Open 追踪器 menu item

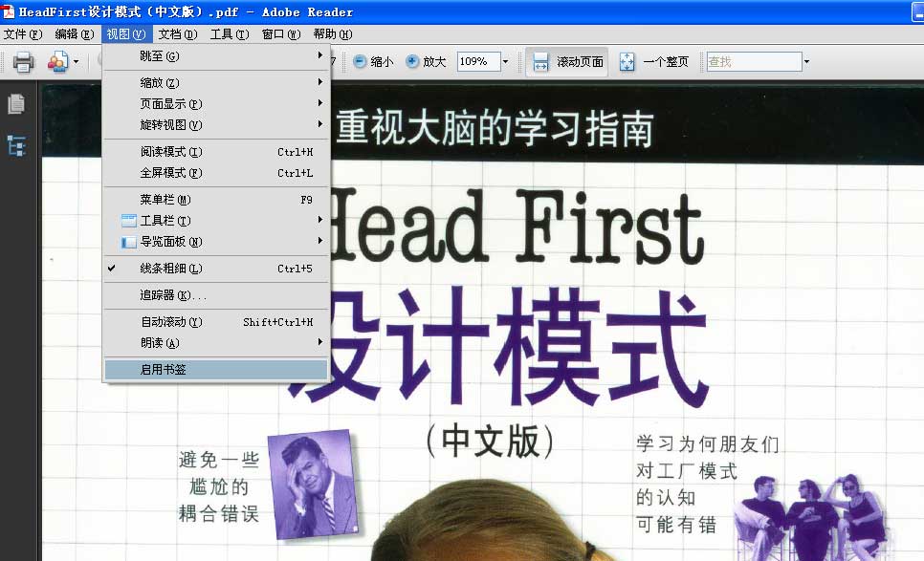(215, 295)
